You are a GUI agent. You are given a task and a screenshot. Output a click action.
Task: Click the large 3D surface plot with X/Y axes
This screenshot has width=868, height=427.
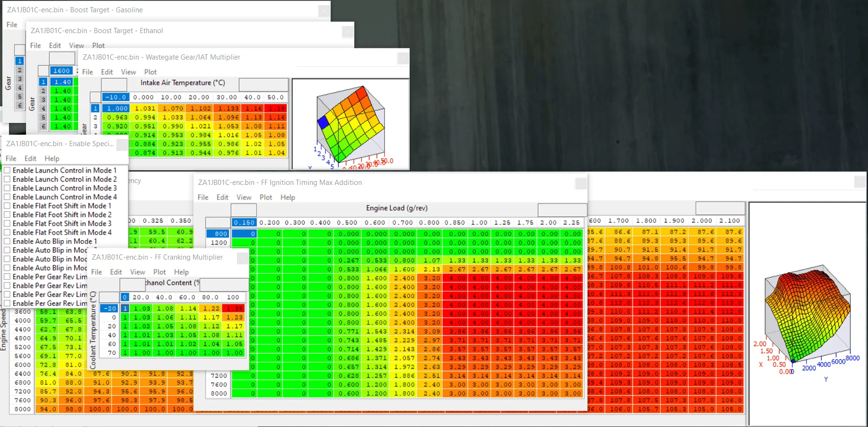(x=807, y=314)
